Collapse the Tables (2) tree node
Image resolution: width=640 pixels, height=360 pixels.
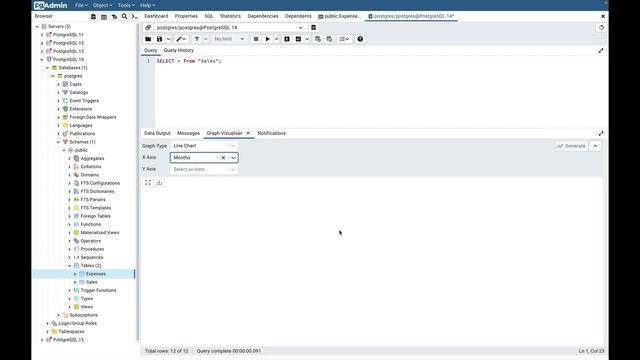(69, 266)
